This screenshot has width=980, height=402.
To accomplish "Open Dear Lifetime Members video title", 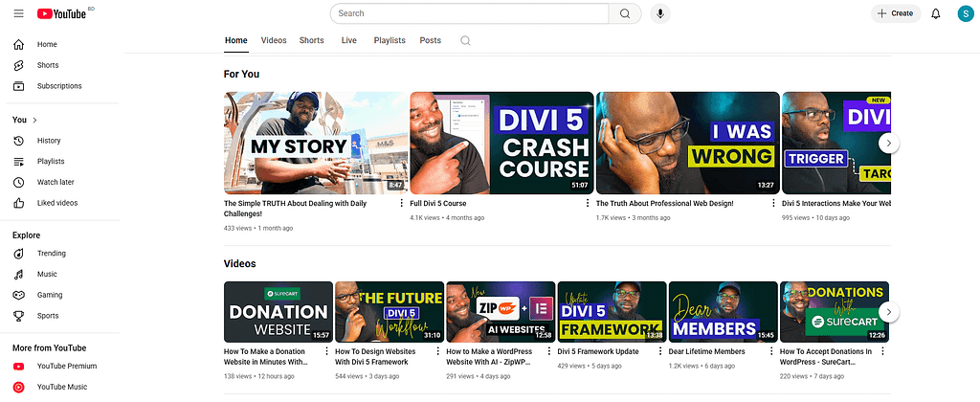I will tap(706, 351).
